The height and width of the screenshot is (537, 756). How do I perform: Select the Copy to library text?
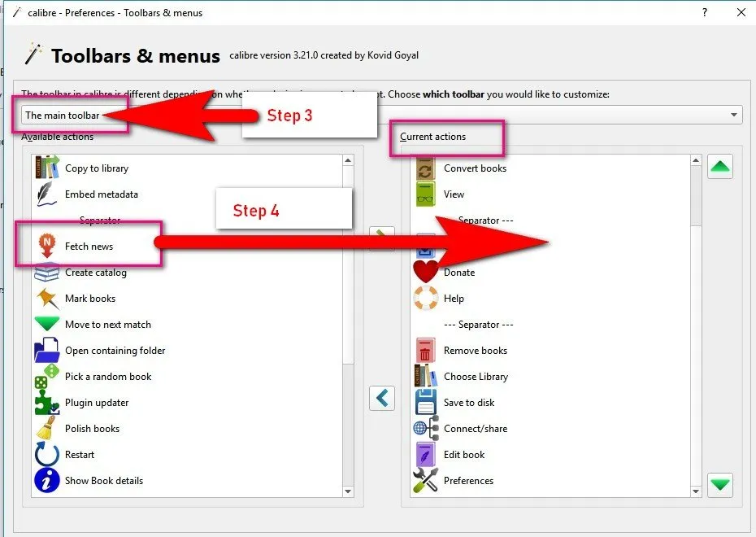(97, 168)
